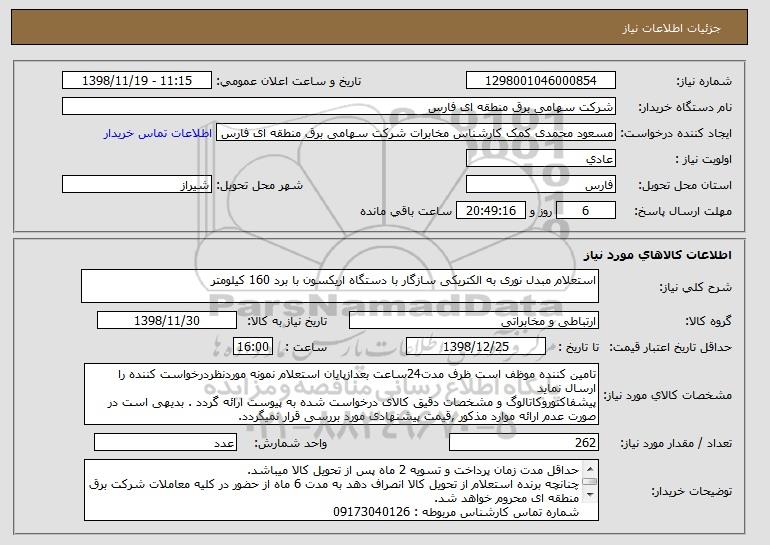Screen dimensions: 770x545
Task: Click the unit field عدد
Action: point(165,442)
